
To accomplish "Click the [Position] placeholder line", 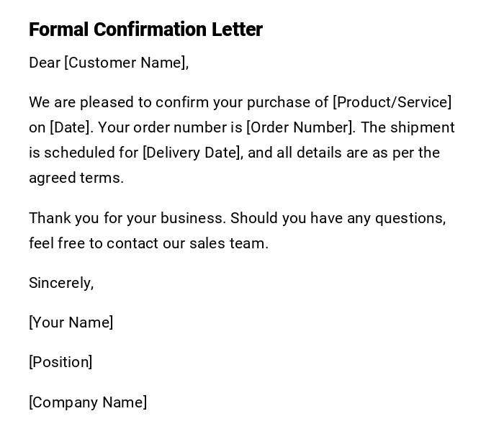I will pos(60,362).
